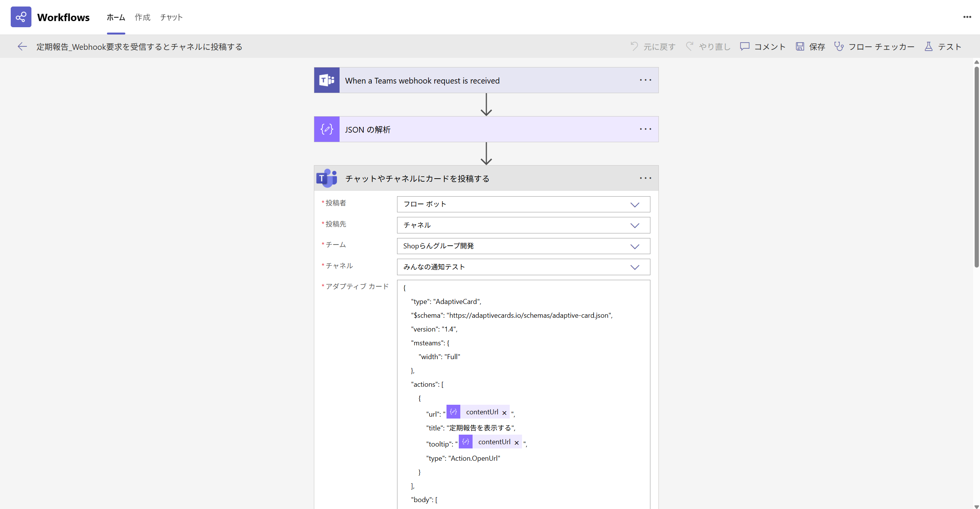Image resolution: width=980 pixels, height=509 pixels.
Task: Open menu for Teams webhook trigger step
Action: click(645, 80)
